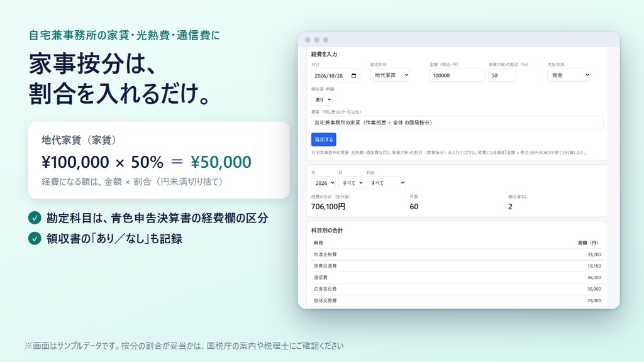Screen dimensions: 644x362
Task: Open the 領収書・明細 dropdown showing あり
Action: tap(321, 99)
